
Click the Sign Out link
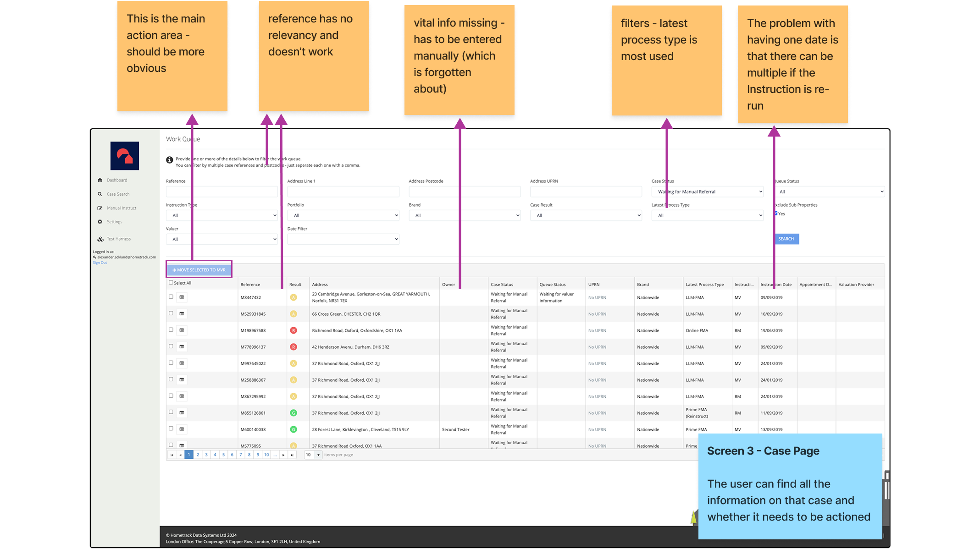click(100, 263)
